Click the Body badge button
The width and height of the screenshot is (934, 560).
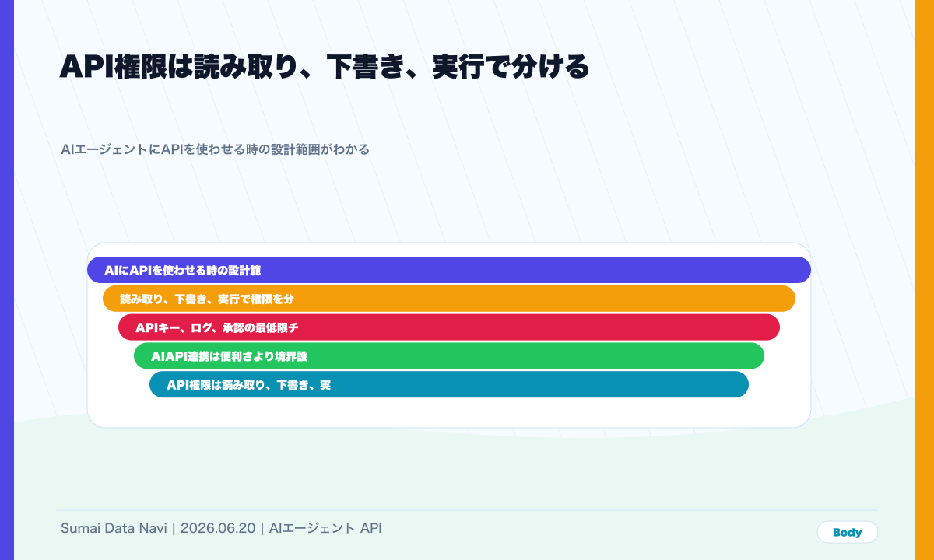coord(847,532)
